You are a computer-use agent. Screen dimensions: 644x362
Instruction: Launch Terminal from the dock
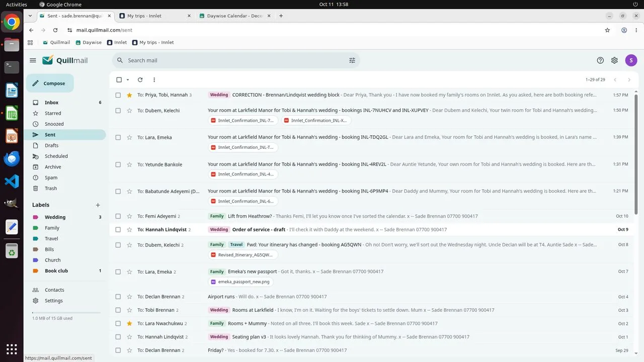point(12,67)
